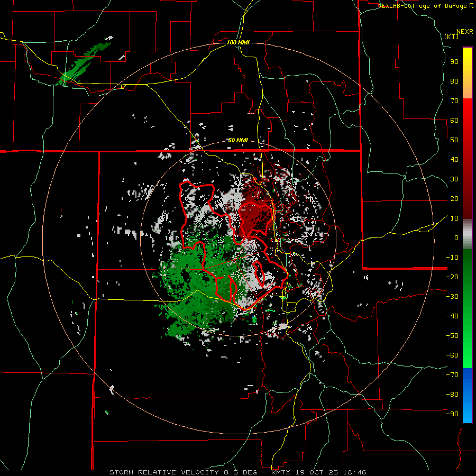Click the 40 value on velocity scale
This screenshot has width=476, height=476.
tap(454, 159)
